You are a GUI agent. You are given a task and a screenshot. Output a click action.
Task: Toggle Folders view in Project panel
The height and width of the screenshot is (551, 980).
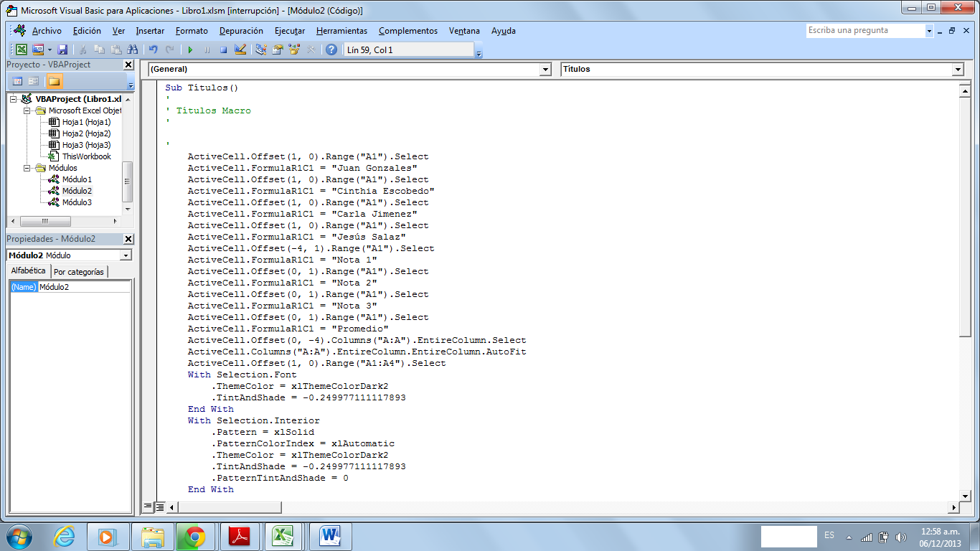tap(55, 81)
